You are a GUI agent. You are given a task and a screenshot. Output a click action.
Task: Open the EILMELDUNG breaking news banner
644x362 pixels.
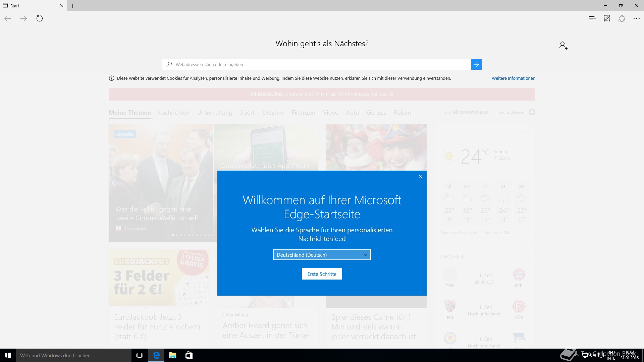pyautogui.click(x=322, y=94)
